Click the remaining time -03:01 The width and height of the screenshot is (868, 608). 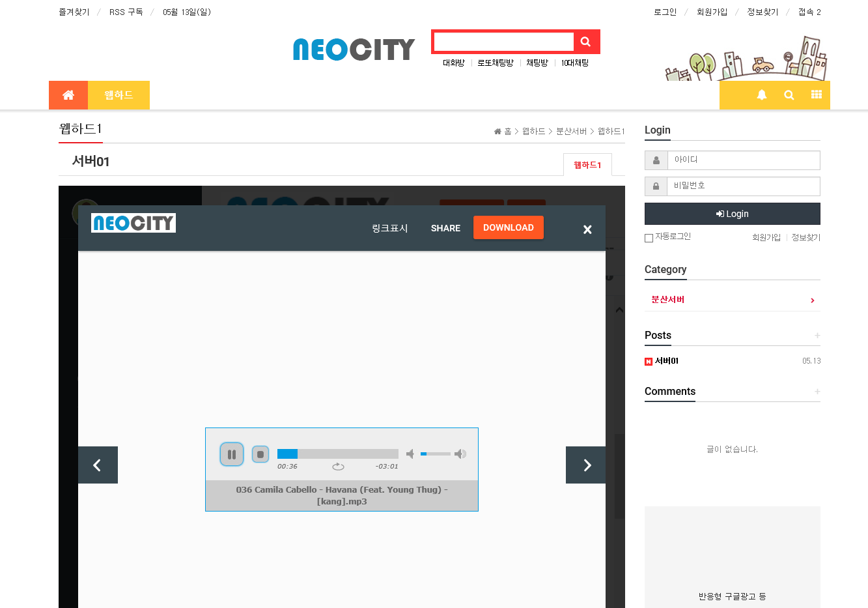click(x=387, y=467)
